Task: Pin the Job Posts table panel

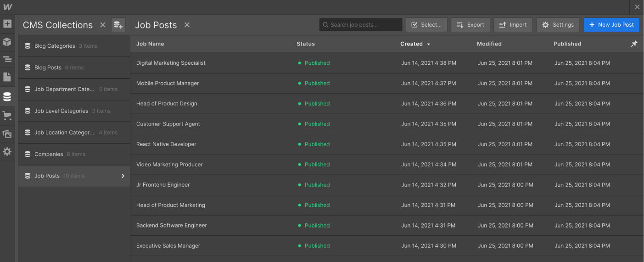Action: click(634, 44)
